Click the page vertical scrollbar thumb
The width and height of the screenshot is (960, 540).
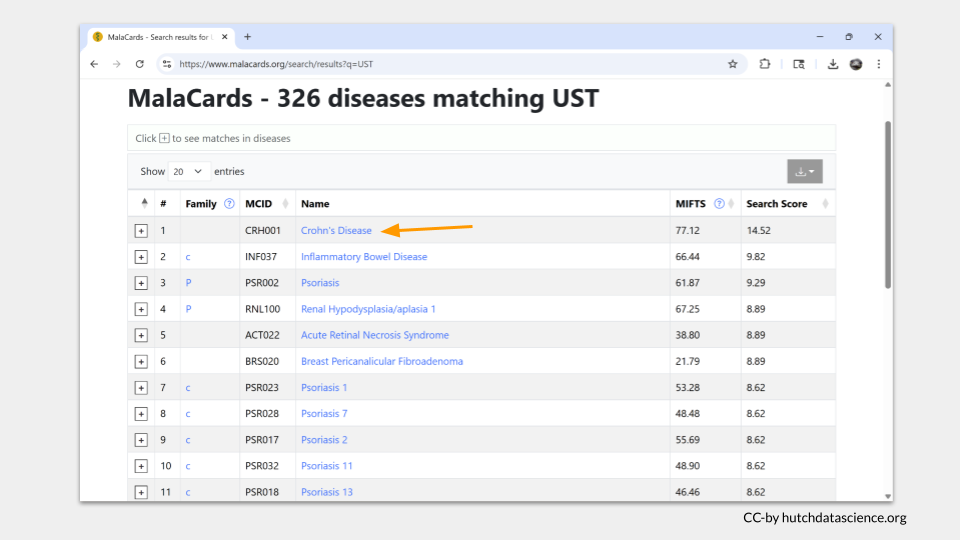(x=888, y=204)
